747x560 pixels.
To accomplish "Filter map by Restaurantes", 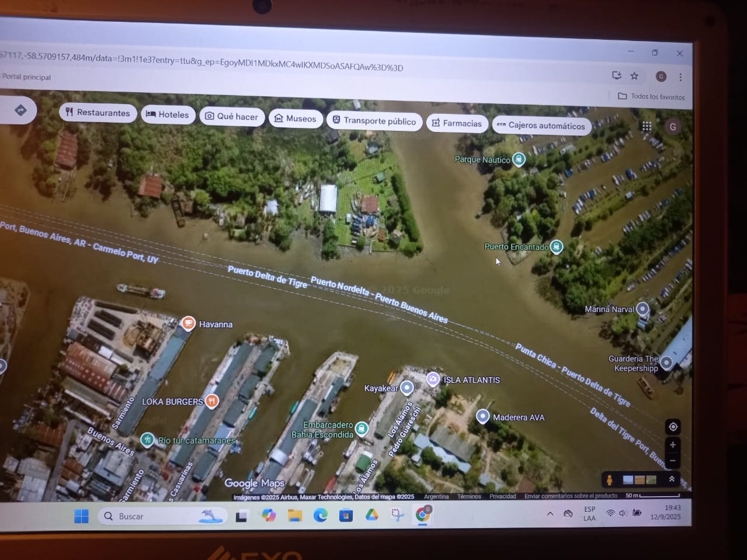I will (x=98, y=113).
